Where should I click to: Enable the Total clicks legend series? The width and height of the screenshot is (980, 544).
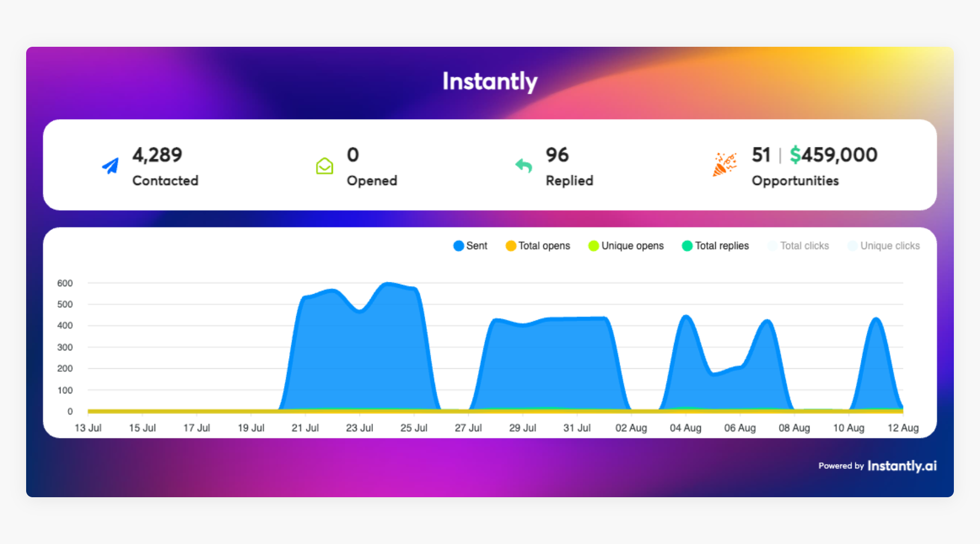[798, 246]
